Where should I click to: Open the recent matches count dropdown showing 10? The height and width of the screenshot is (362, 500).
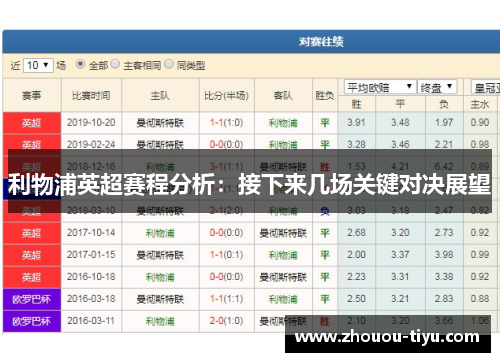point(38,65)
